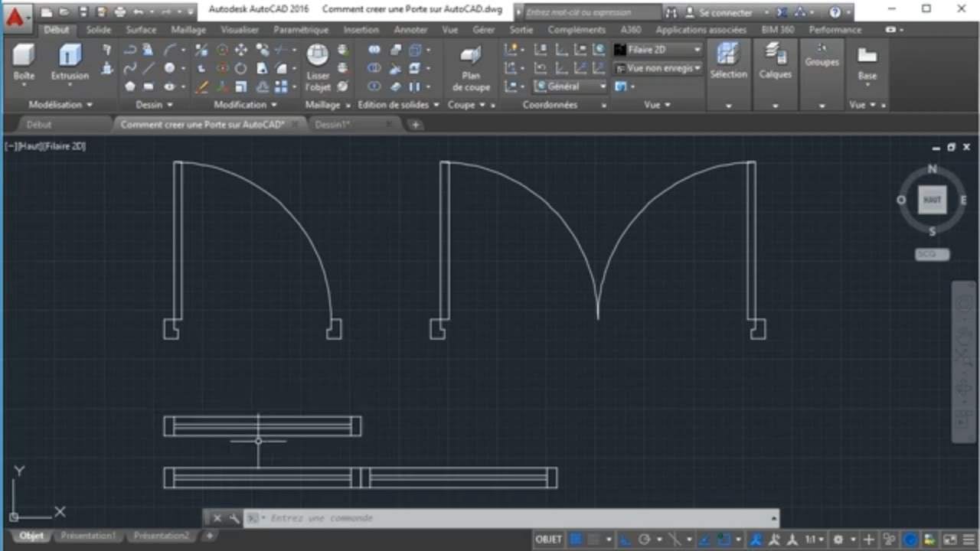Click the HAUT face on the ViewCube
Image resolution: width=980 pixels, height=551 pixels.
click(932, 200)
